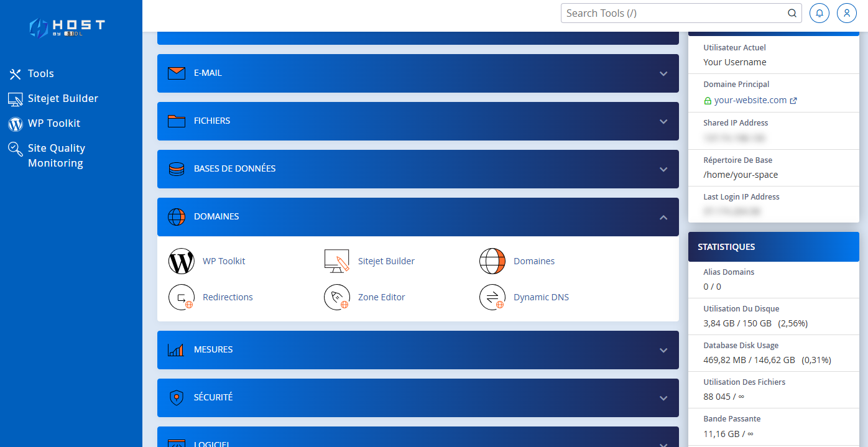Open the WP Toolkit icon in Domaines
The image size is (868, 447).
pos(182,261)
